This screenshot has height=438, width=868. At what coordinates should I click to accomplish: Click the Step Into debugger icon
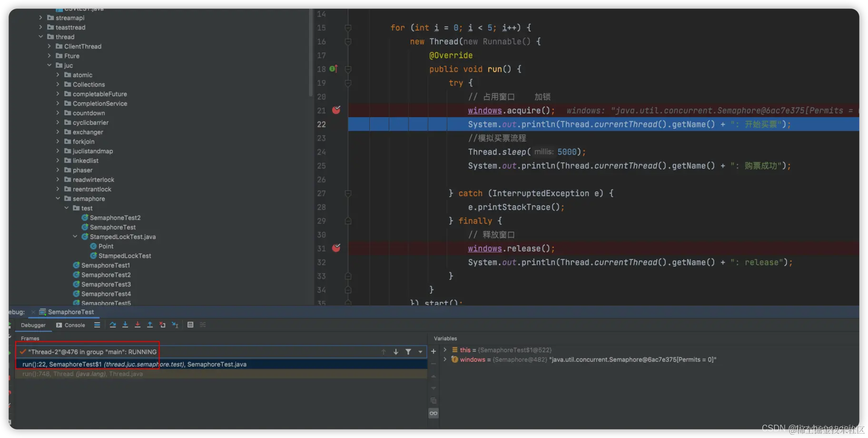click(x=125, y=325)
